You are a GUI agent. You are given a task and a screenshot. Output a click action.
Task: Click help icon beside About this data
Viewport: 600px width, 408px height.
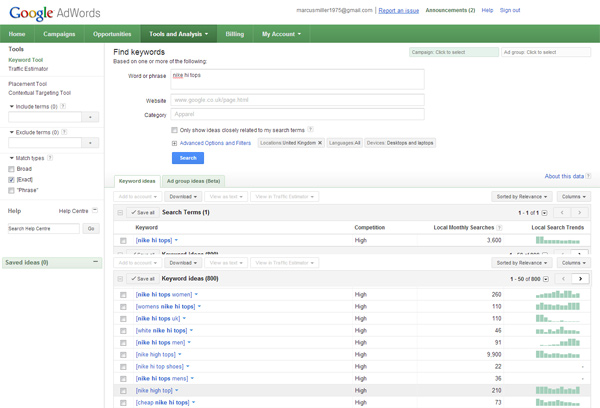pyautogui.click(x=589, y=176)
